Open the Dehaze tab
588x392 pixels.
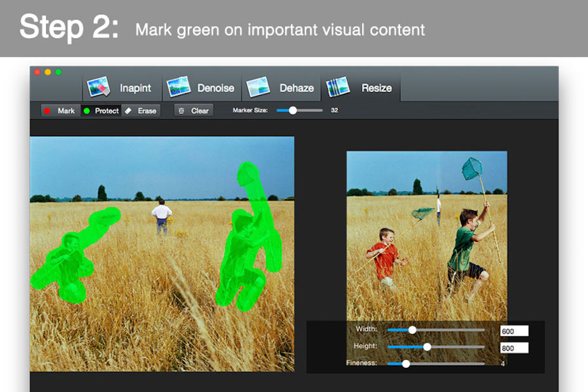pos(281,88)
